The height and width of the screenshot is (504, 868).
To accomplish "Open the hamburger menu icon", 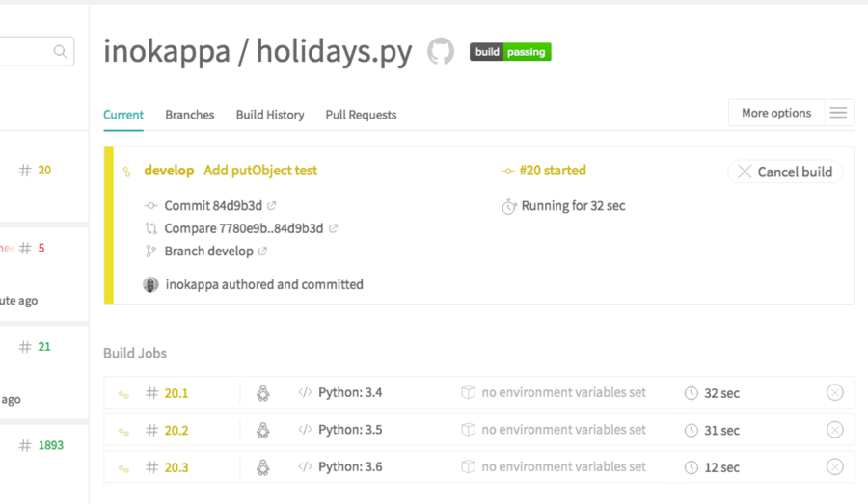I will (838, 113).
